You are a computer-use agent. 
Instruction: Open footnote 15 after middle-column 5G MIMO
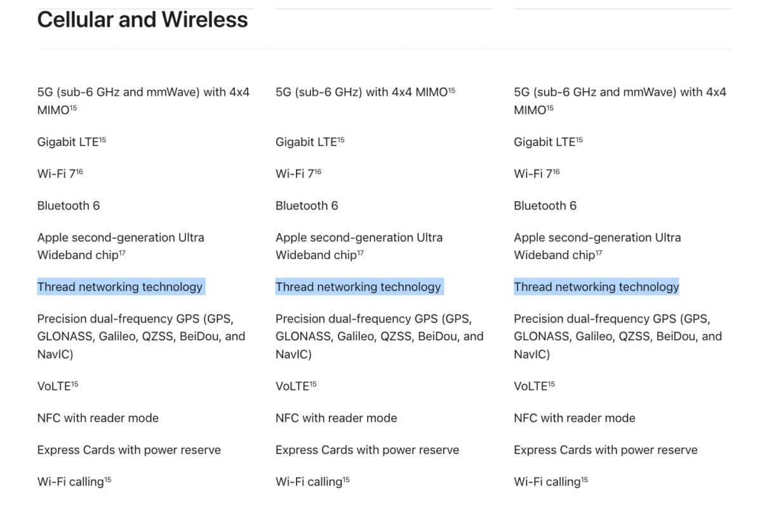[x=451, y=90]
